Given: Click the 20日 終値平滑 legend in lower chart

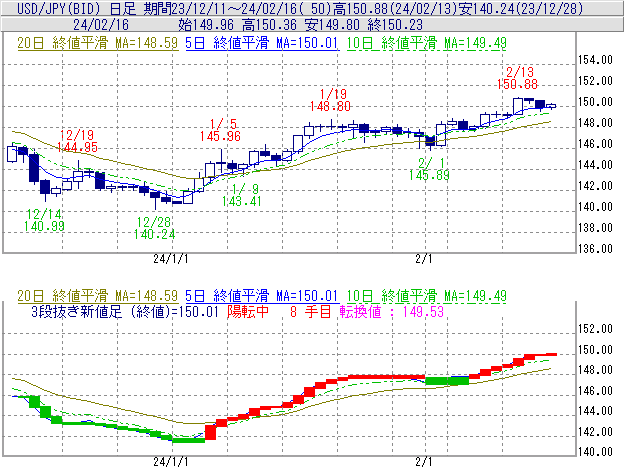Looking at the screenshot, I should [x=98, y=296].
